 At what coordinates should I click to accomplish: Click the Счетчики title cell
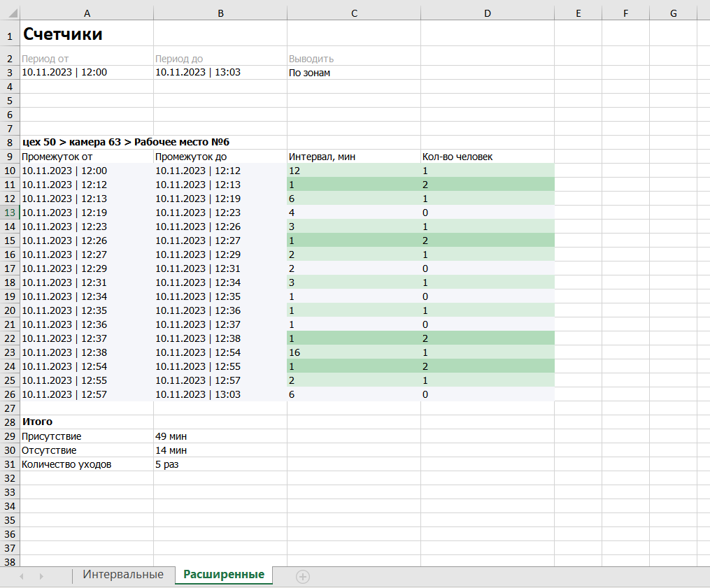click(x=87, y=34)
